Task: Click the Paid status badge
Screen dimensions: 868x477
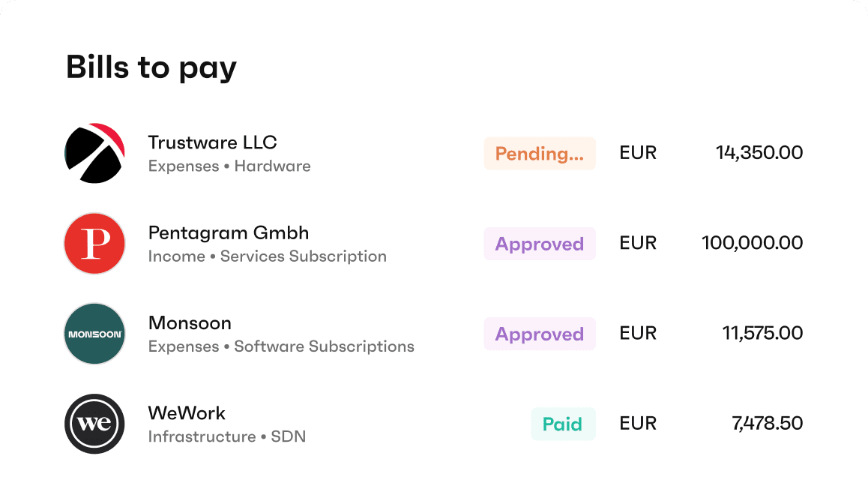Action: (563, 424)
